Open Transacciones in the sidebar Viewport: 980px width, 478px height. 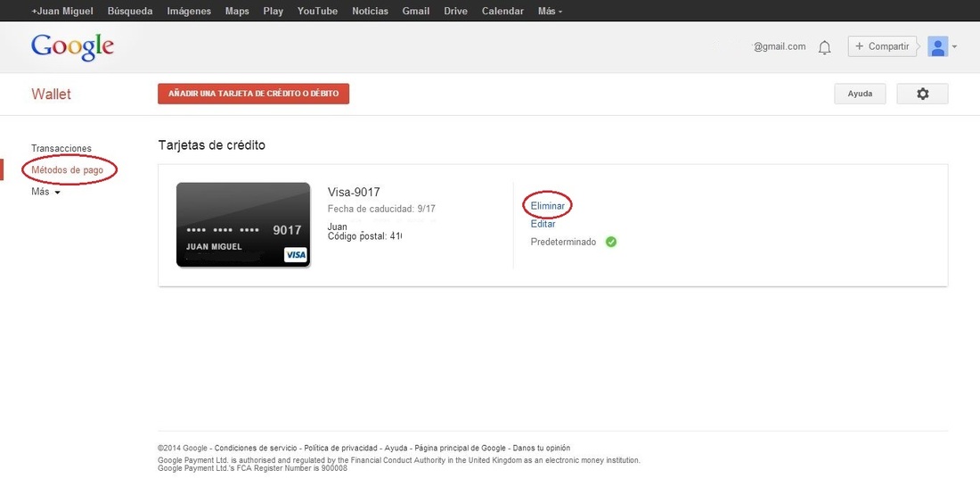61,148
